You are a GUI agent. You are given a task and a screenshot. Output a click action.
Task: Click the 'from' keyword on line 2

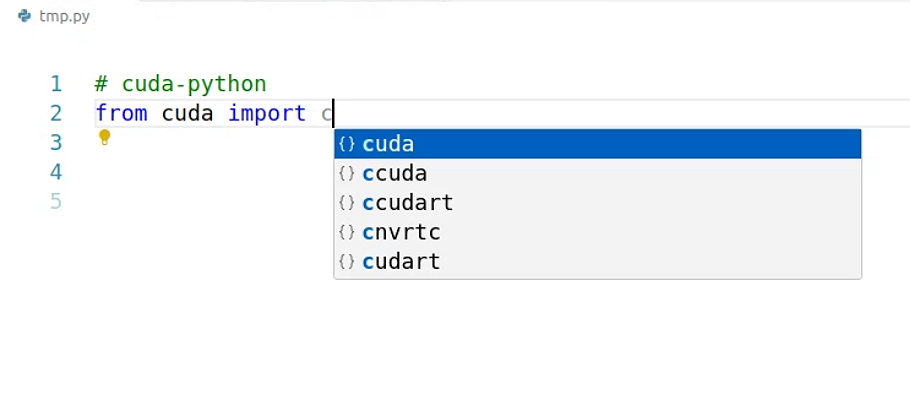point(121,113)
